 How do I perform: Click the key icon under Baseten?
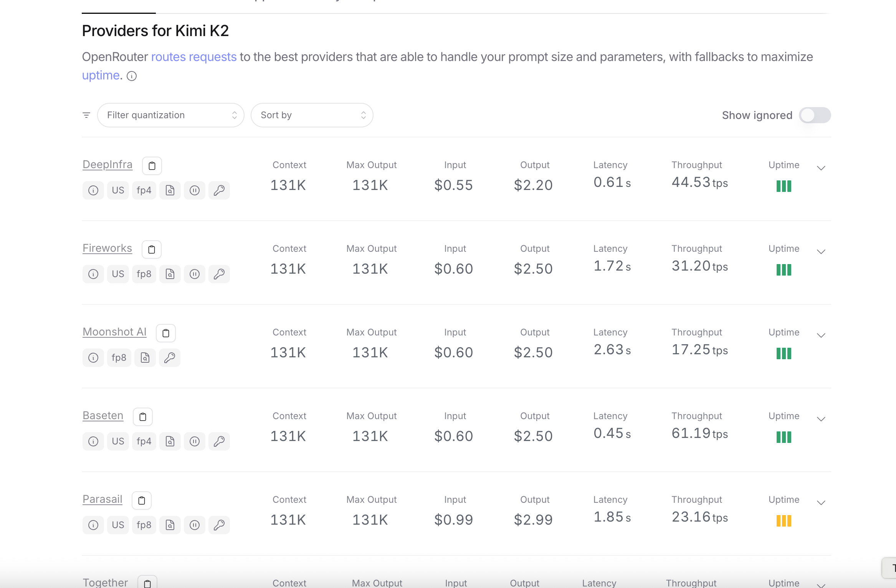[x=219, y=441]
